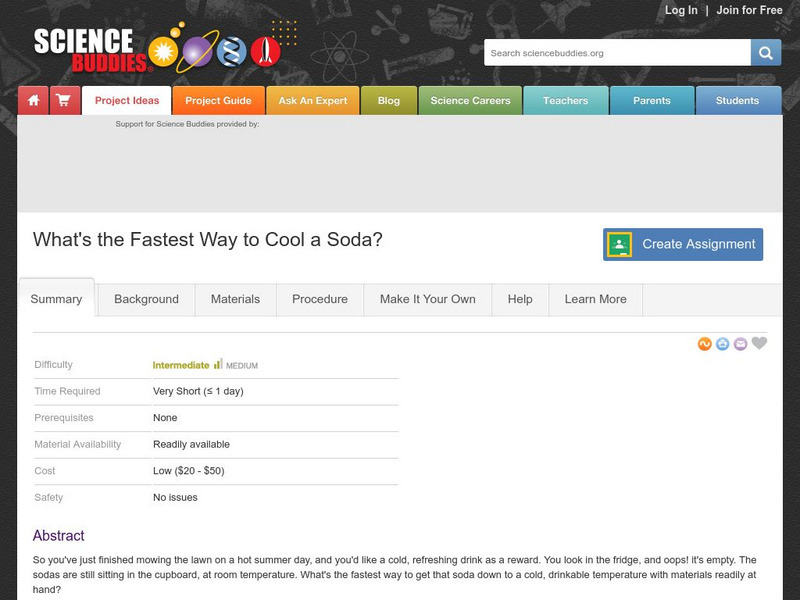Click the Low ($20 - $50) cost value
The width and height of the screenshot is (800, 600).
(x=189, y=471)
